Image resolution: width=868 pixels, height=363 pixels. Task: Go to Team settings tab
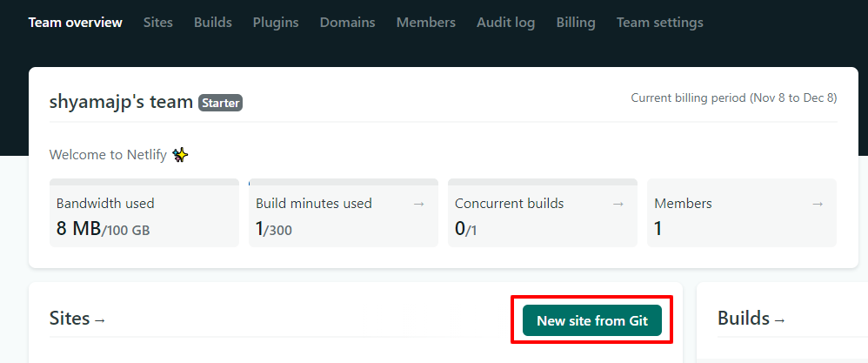659,23
